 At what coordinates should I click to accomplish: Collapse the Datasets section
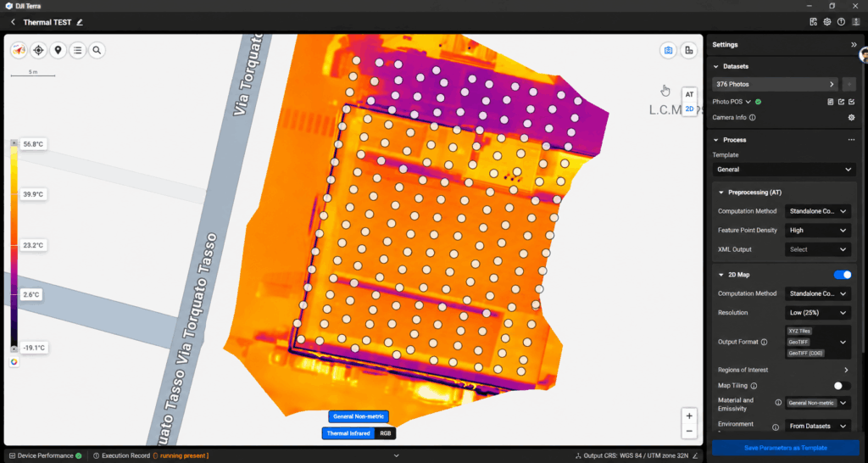click(x=715, y=66)
